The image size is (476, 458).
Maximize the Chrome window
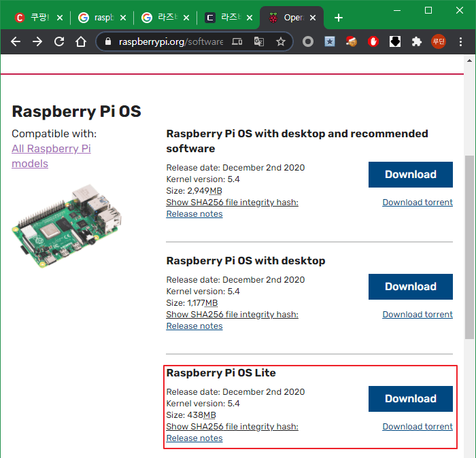(x=428, y=11)
